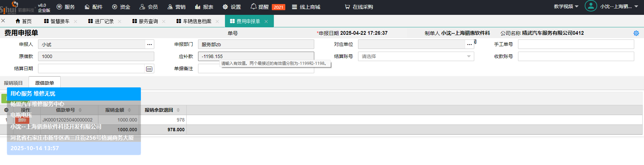Open the calendar picker for 结算日期
This screenshot has height=165, width=644.
pyautogui.click(x=149, y=69)
